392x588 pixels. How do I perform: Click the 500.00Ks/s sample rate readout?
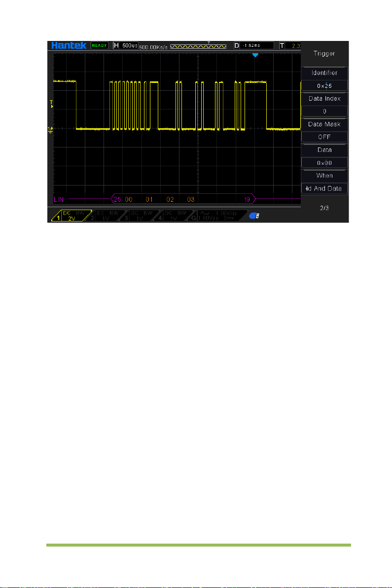point(153,47)
